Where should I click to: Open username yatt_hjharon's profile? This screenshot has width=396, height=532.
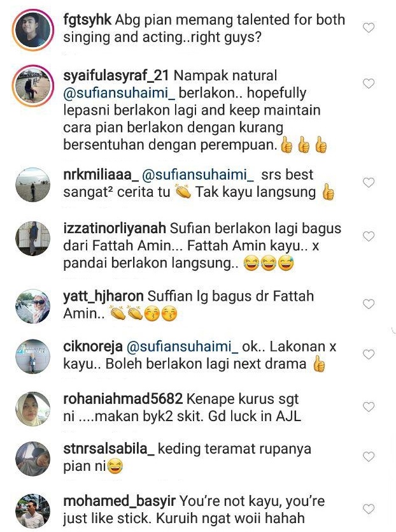coord(103,296)
